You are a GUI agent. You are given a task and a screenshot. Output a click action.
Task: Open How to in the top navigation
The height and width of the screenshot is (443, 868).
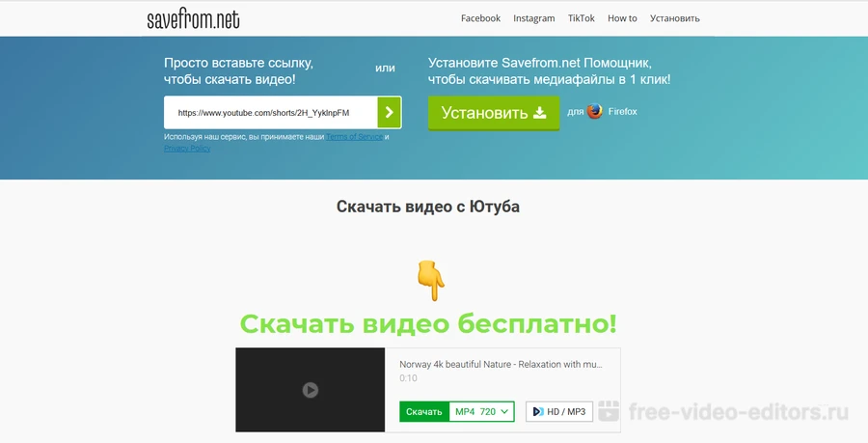(x=622, y=18)
